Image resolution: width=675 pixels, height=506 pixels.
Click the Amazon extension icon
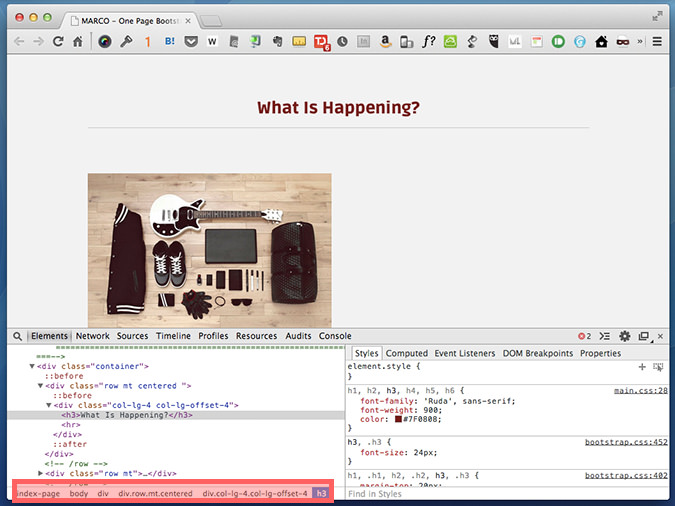(x=385, y=42)
